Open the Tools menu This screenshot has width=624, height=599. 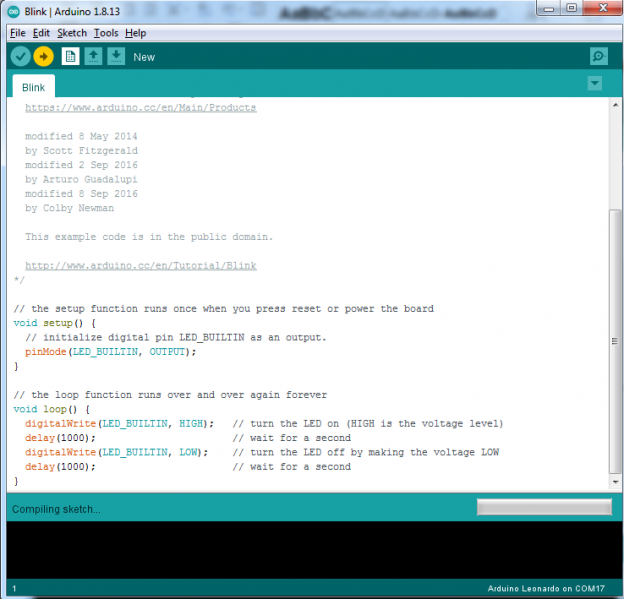[x=106, y=33]
